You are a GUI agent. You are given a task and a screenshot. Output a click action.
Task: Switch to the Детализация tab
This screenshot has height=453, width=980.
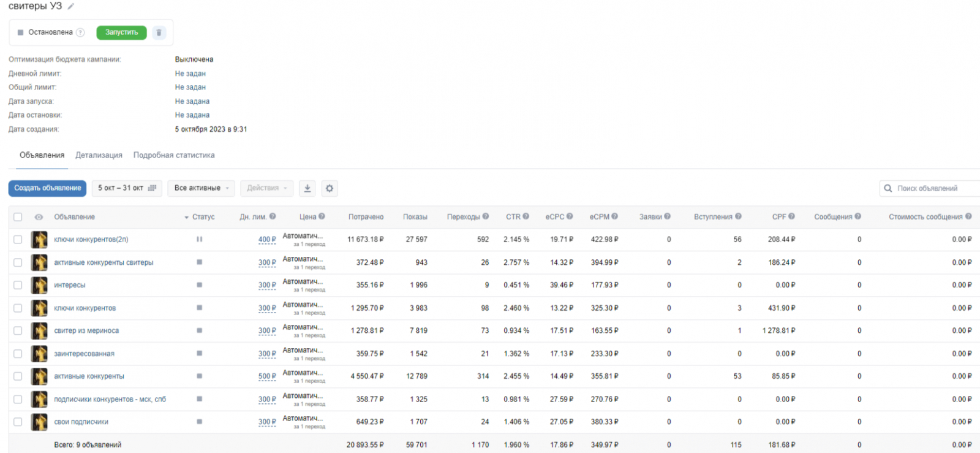tap(99, 155)
